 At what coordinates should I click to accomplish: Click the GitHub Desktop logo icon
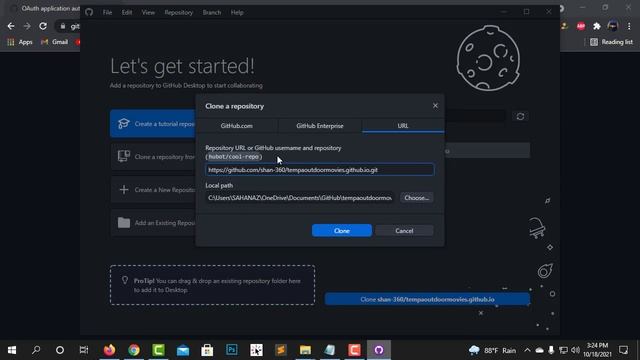(x=89, y=13)
